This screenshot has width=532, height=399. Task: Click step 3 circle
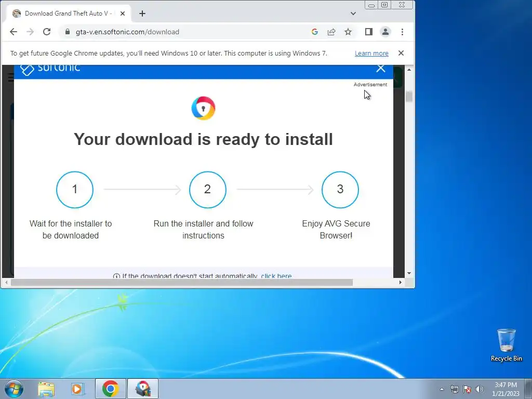pyautogui.click(x=340, y=190)
